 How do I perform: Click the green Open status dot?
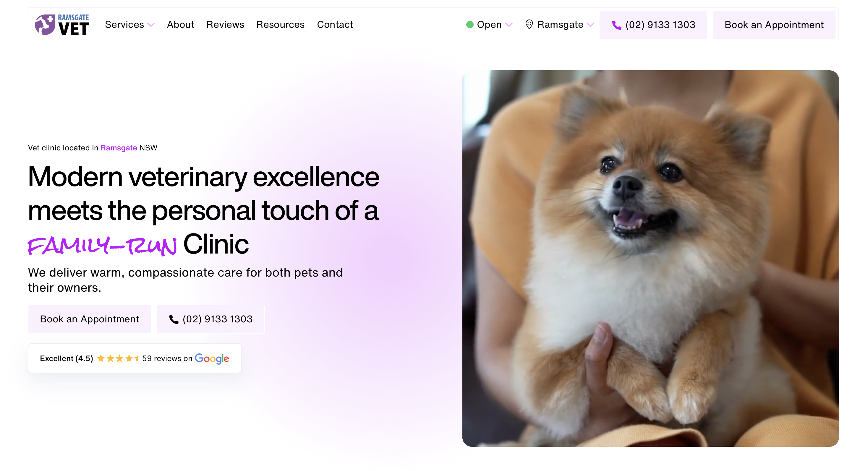(x=469, y=25)
